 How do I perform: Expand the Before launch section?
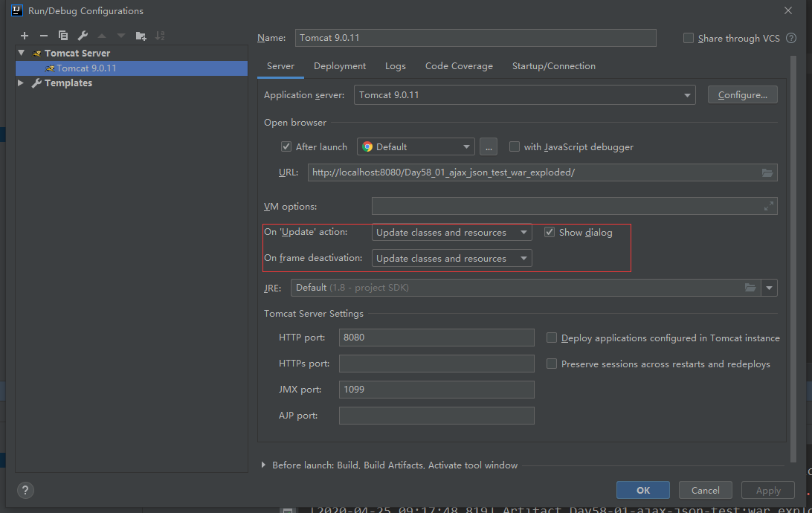(262, 465)
